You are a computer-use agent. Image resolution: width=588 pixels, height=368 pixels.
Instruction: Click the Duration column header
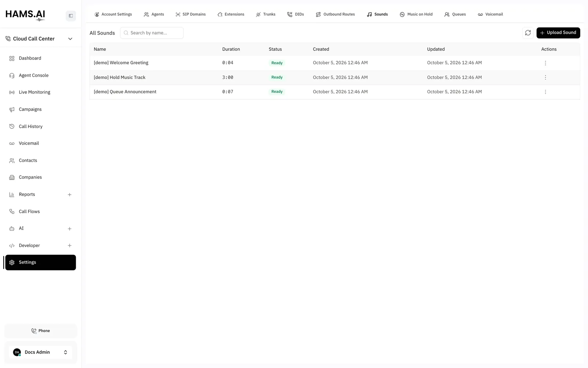231,49
